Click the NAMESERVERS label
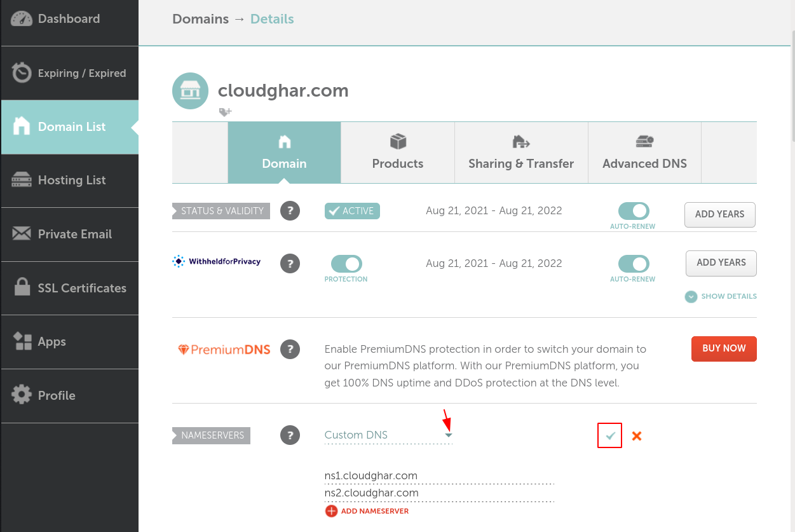This screenshot has height=532, width=795. 212,435
